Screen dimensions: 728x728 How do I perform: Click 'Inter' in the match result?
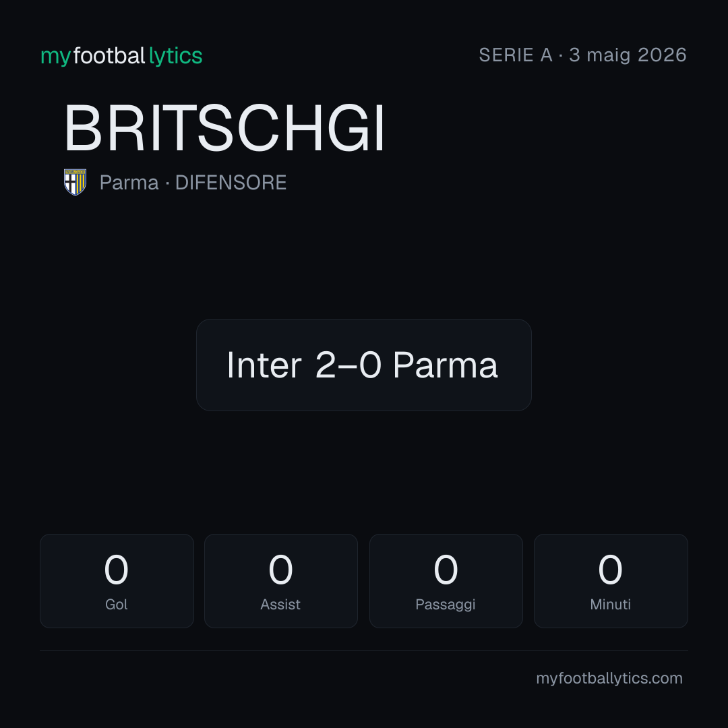[x=264, y=365]
